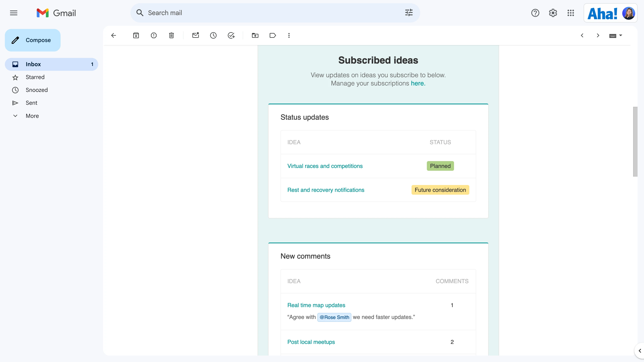Image resolution: width=644 pixels, height=362 pixels.
Task: Expand the More section in the sidebar
Action: [32, 116]
